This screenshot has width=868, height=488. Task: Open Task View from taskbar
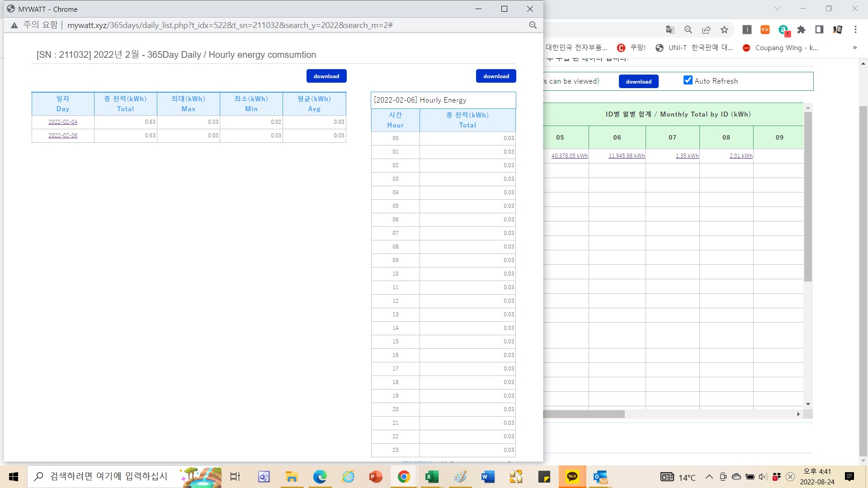click(x=235, y=477)
